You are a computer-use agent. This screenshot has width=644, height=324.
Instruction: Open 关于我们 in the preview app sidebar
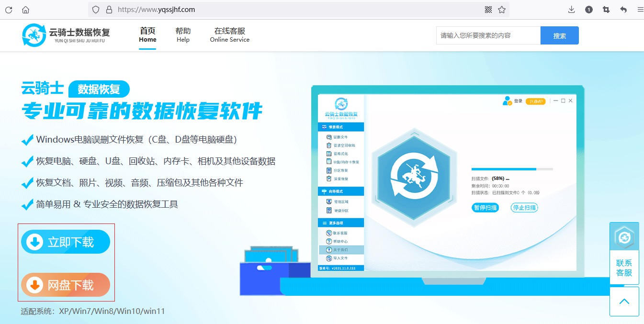(341, 250)
